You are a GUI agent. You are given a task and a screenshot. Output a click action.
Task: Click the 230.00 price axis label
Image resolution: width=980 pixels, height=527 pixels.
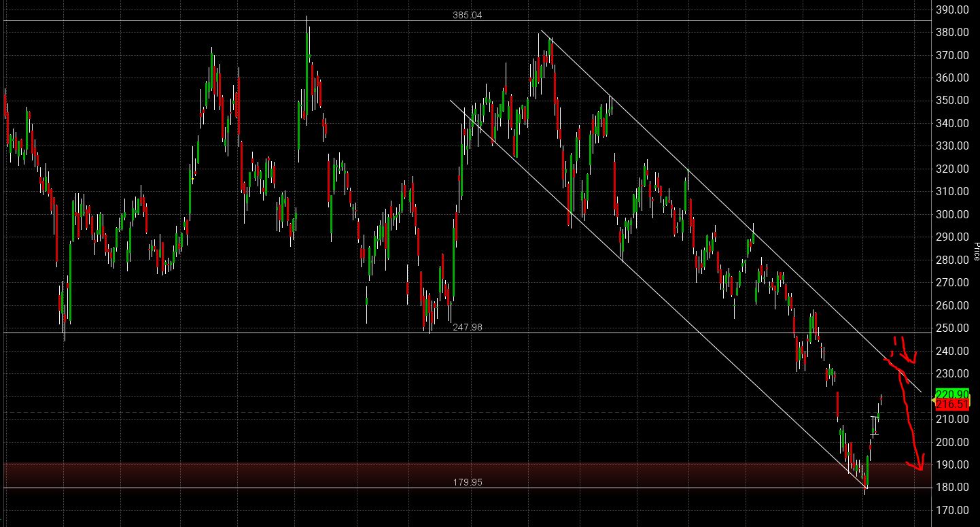click(952, 373)
